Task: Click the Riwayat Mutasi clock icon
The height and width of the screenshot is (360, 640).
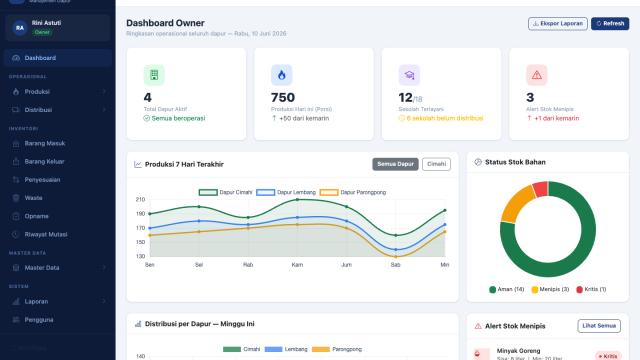Action: [16, 234]
